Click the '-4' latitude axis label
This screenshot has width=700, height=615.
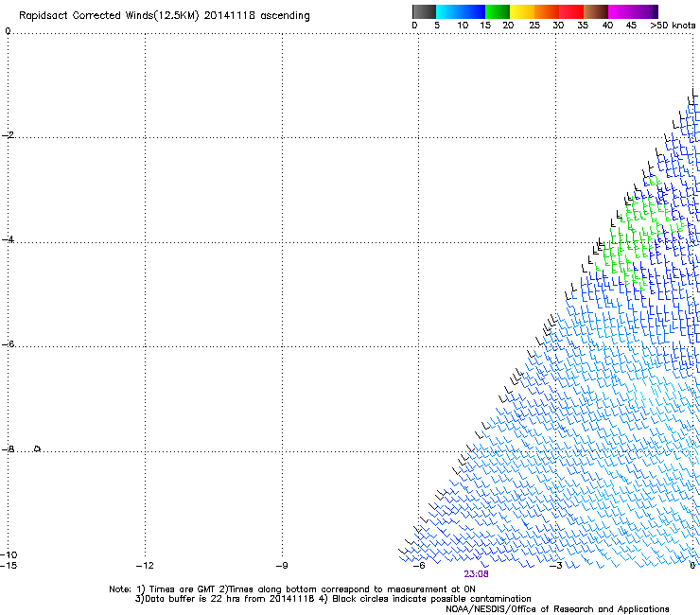click(8, 239)
